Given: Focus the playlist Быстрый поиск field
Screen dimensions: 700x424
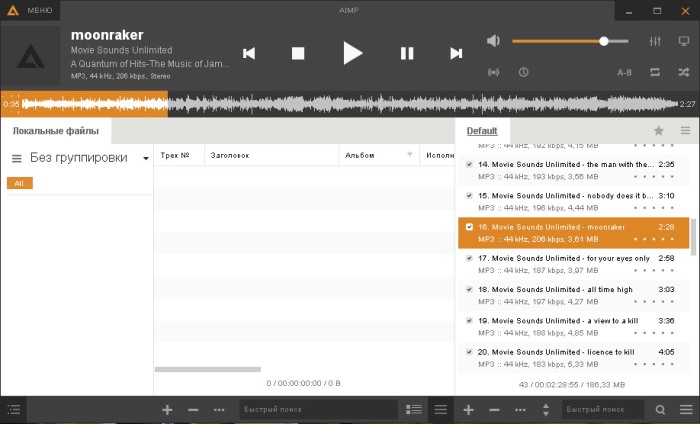Looking at the screenshot, I should tap(602, 409).
